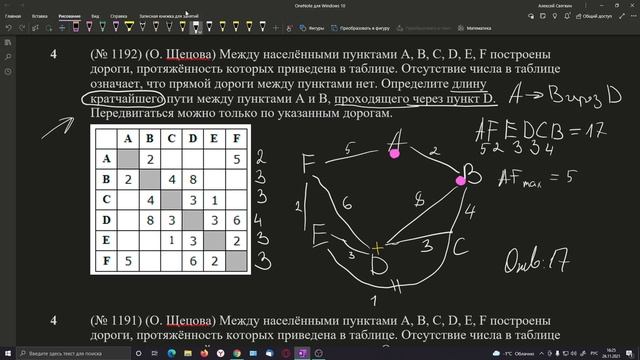Open Cortana from the taskbar
640x360 pixels.
click(138, 353)
